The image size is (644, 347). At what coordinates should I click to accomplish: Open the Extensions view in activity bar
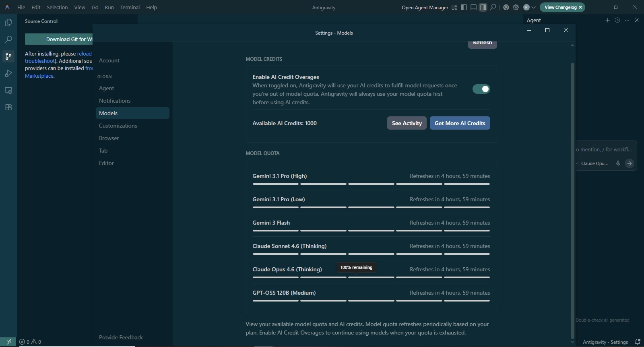(x=8, y=107)
